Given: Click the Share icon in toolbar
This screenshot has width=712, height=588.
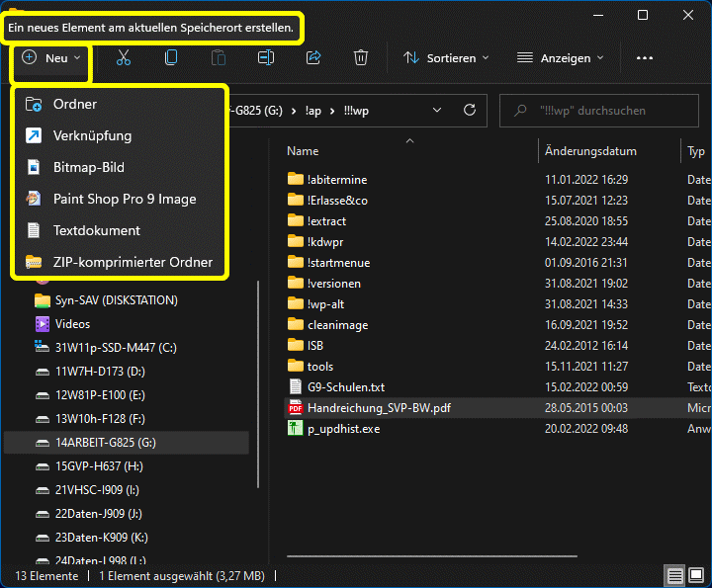Looking at the screenshot, I should point(313,58).
